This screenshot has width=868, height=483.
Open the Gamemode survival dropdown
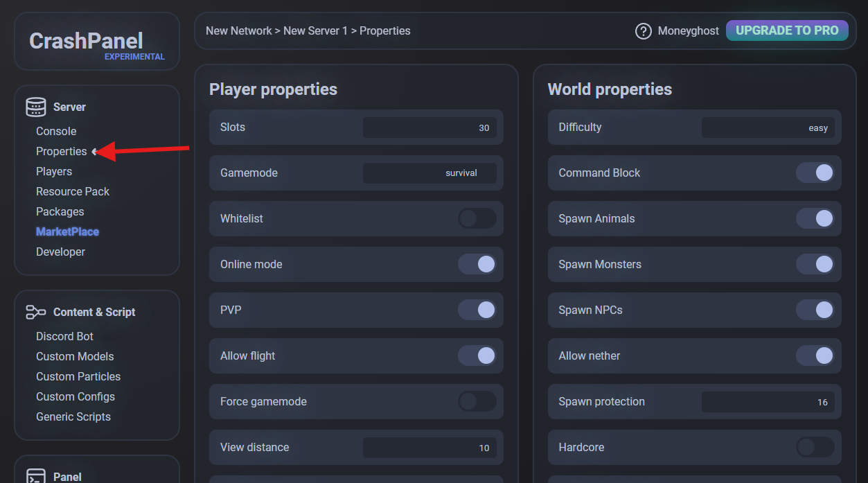pos(429,173)
